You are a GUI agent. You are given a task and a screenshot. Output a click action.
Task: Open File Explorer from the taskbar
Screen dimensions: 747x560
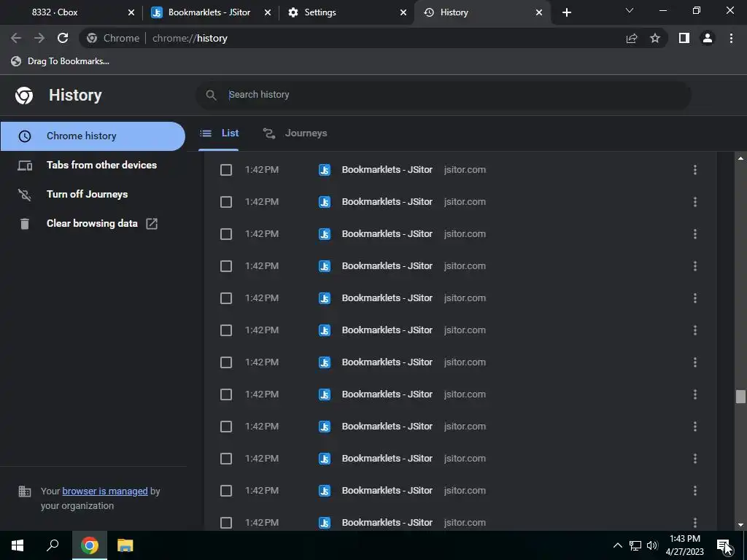click(125, 545)
